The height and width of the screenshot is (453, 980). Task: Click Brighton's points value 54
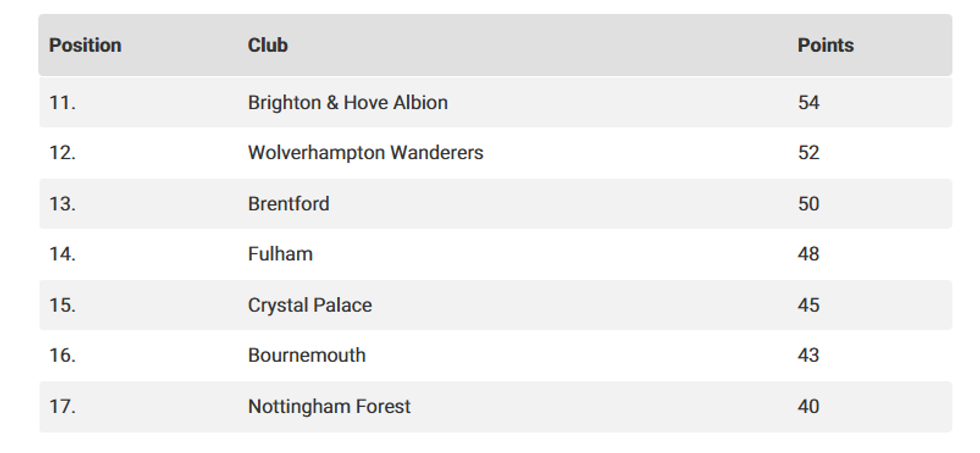pos(808,102)
